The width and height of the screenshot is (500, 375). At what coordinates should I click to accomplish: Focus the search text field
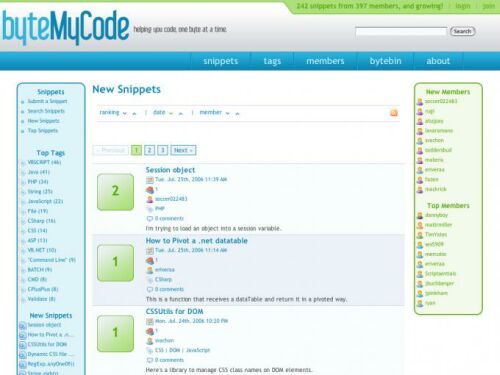tap(401, 31)
